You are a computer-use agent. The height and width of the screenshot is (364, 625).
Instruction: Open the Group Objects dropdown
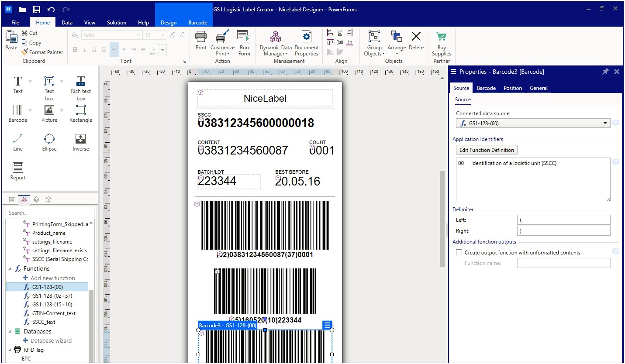coord(374,44)
